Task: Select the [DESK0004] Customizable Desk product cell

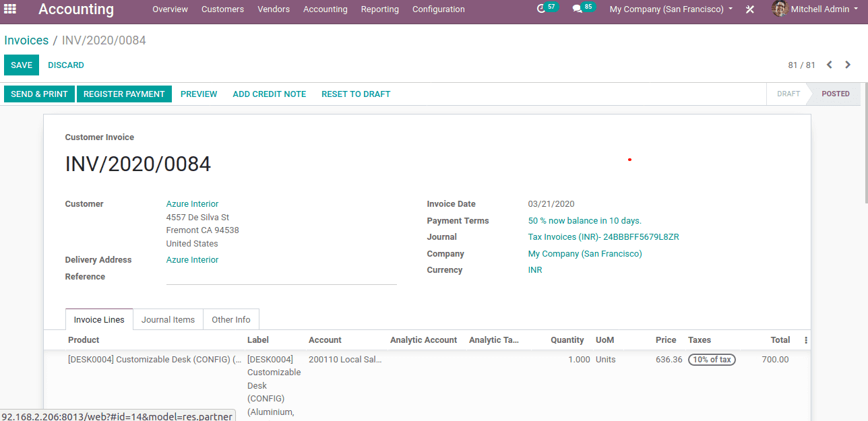Action: click(155, 360)
